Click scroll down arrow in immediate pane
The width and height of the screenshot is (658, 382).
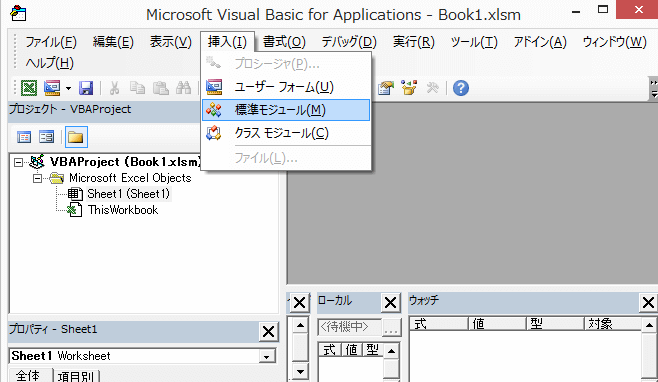pos(300,372)
